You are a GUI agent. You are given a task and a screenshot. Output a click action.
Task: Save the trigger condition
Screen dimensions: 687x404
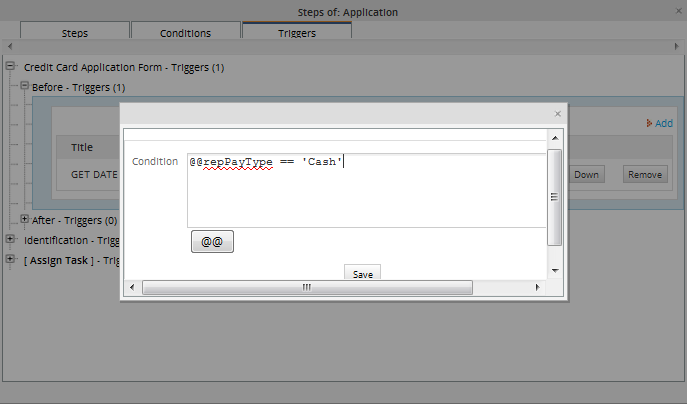point(363,273)
